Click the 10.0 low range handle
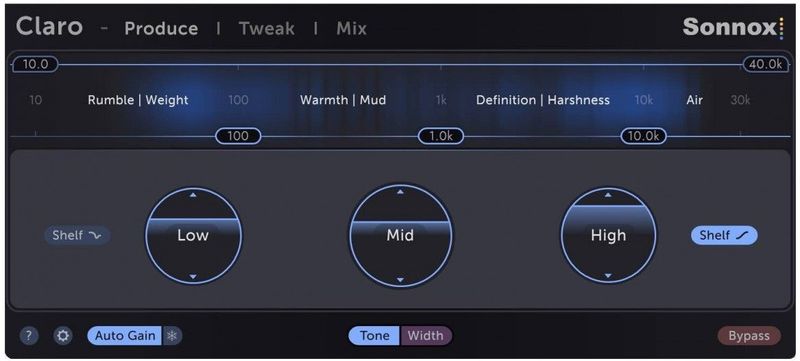Image resolution: width=800 pixels, height=361 pixels. [x=35, y=64]
